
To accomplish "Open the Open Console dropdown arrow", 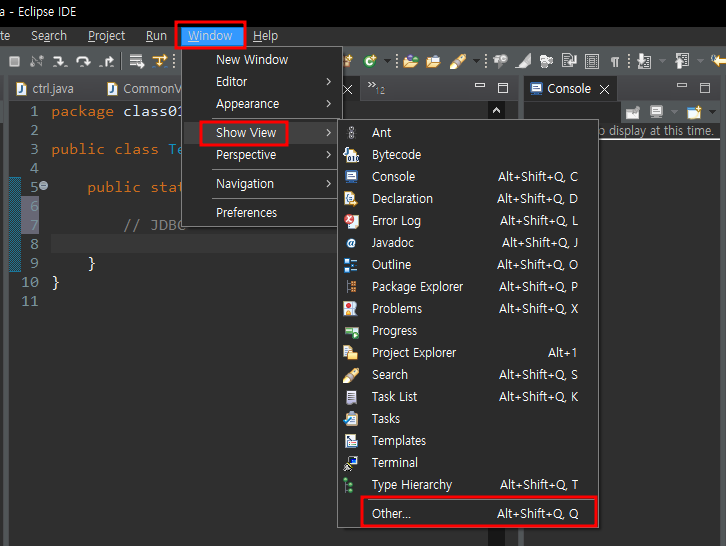I will pos(712,112).
